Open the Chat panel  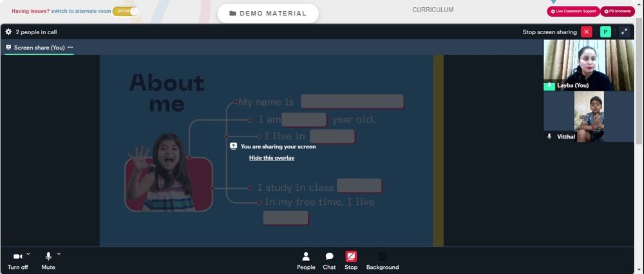pos(329,261)
